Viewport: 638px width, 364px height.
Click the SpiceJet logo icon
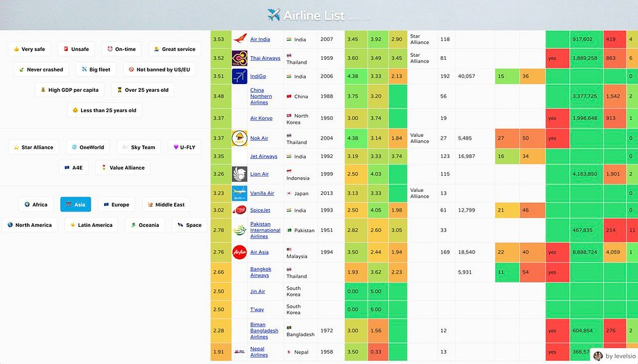click(x=239, y=210)
